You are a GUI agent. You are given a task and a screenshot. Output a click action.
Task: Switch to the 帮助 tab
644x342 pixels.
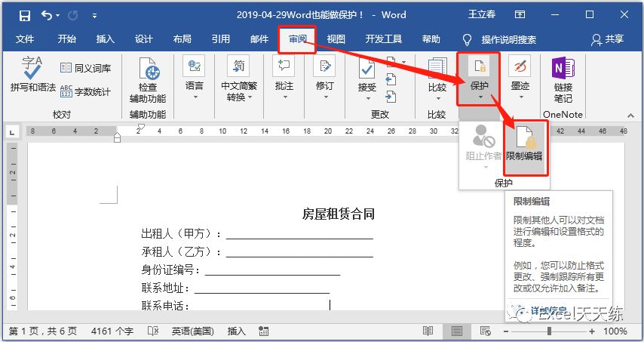(x=431, y=39)
